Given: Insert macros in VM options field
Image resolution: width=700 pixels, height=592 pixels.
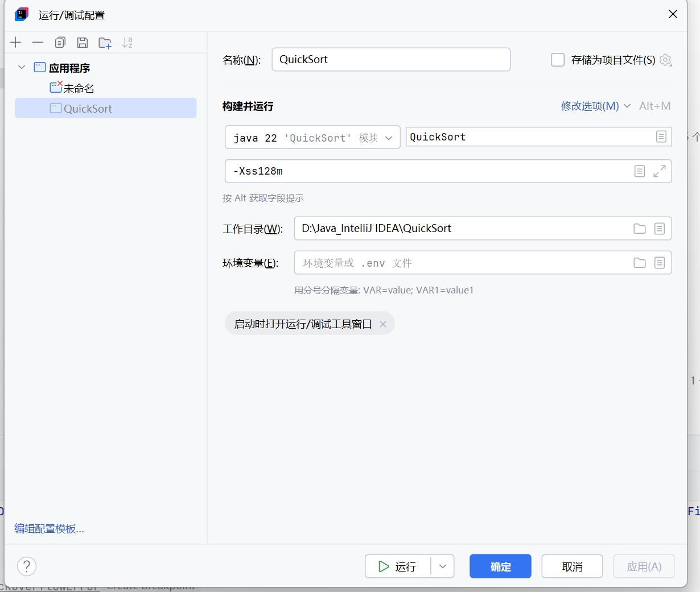Looking at the screenshot, I should tap(640, 171).
